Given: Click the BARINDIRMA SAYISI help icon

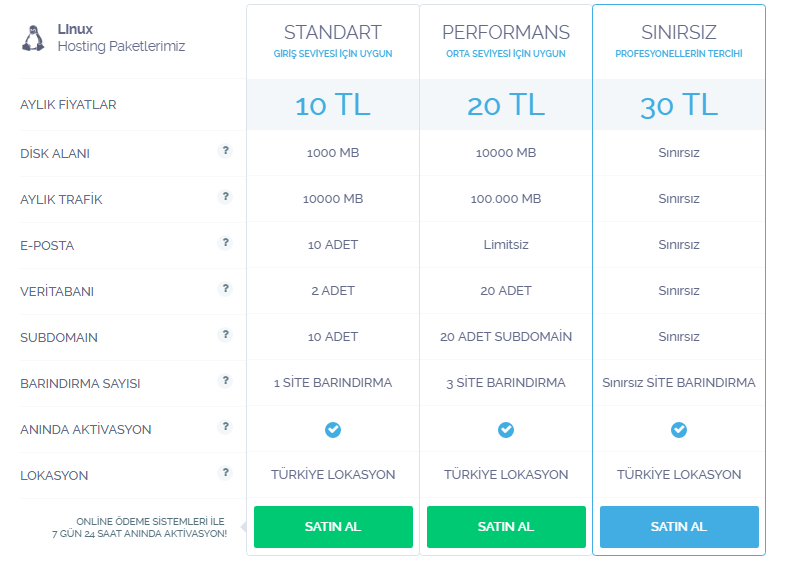Looking at the screenshot, I should (x=225, y=381).
